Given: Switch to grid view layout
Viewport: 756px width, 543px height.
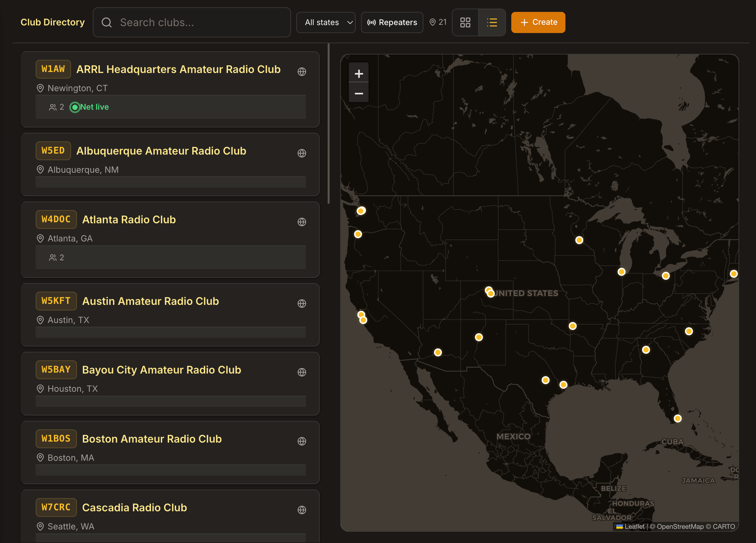Looking at the screenshot, I should coord(465,22).
